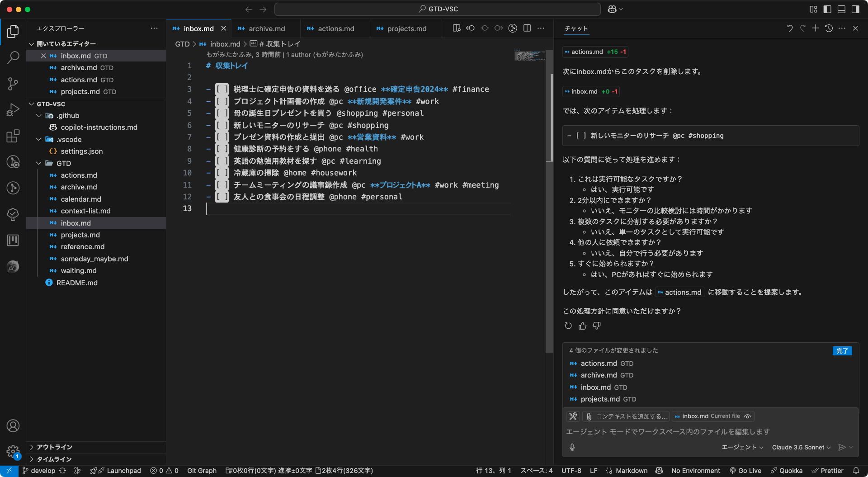The height and width of the screenshot is (477, 868).
Task: Open markdown preview to the side
Action: [x=457, y=28]
